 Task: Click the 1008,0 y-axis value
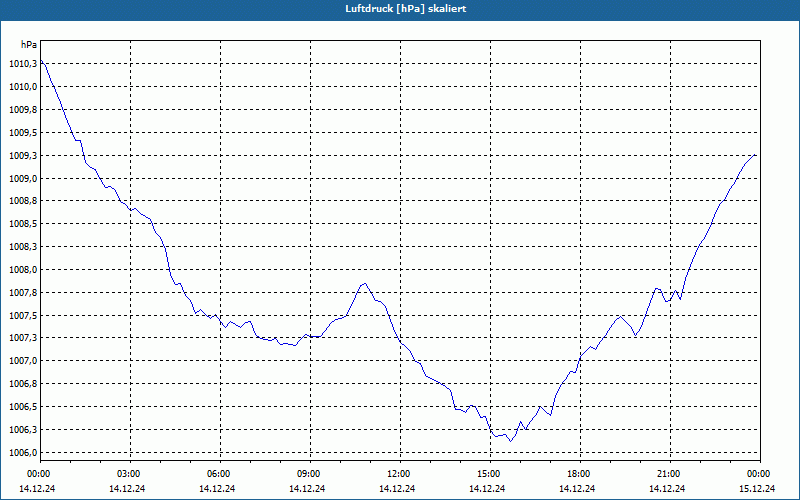23,270
